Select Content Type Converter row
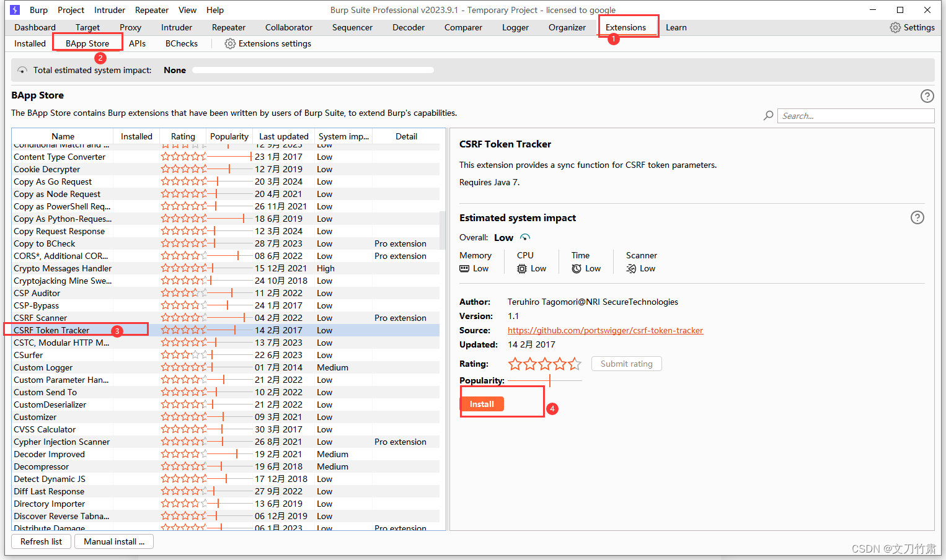 tap(226, 157)
